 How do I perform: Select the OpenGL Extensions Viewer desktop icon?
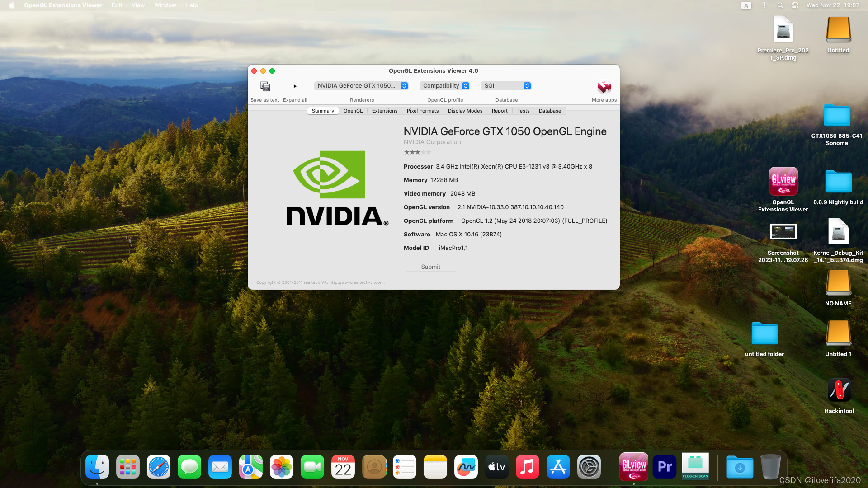coord(783,182)
